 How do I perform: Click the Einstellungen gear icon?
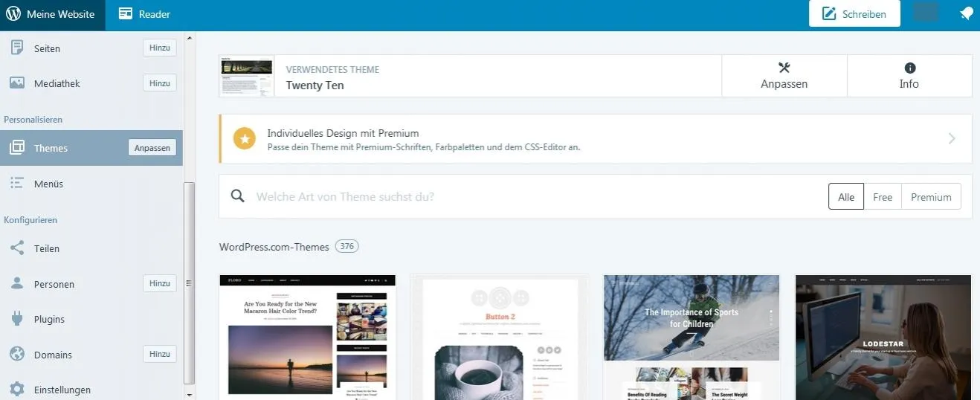[x=17, y=389]
